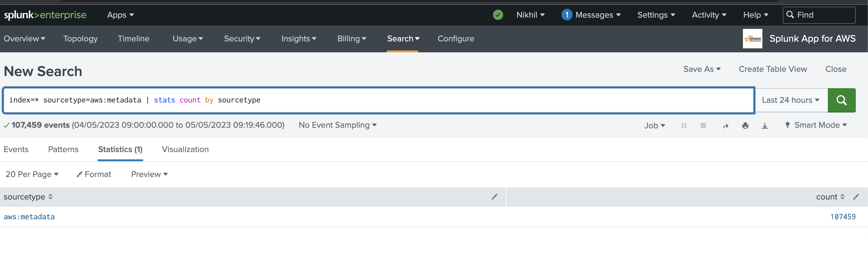
Task: Click the green health status checkmark
Action: pyautogui.click(x=498, y=15)
